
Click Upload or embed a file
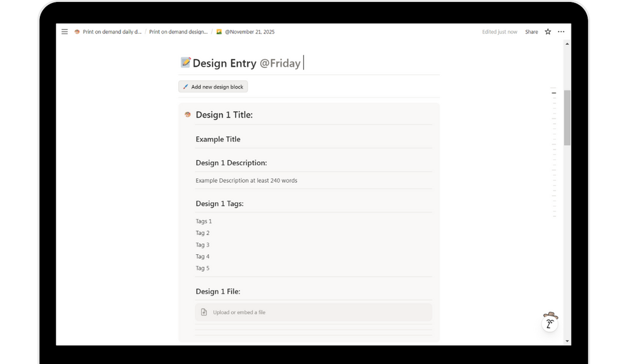(239, 312)
